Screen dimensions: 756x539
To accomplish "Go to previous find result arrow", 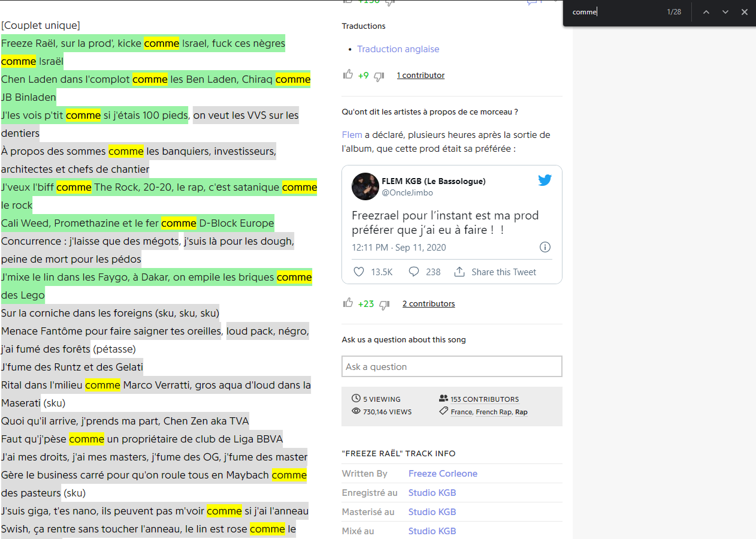I will pos(706,12).
